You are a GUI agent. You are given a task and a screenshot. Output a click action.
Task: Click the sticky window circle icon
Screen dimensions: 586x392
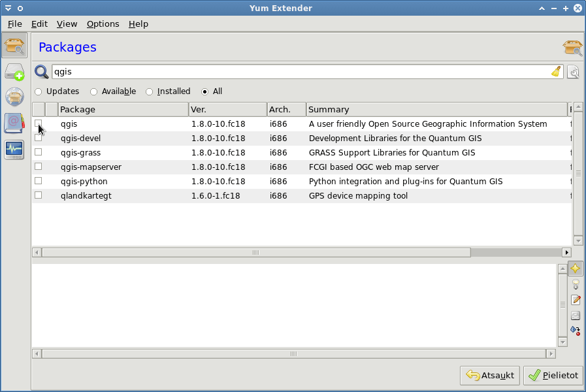click(20, 8)
